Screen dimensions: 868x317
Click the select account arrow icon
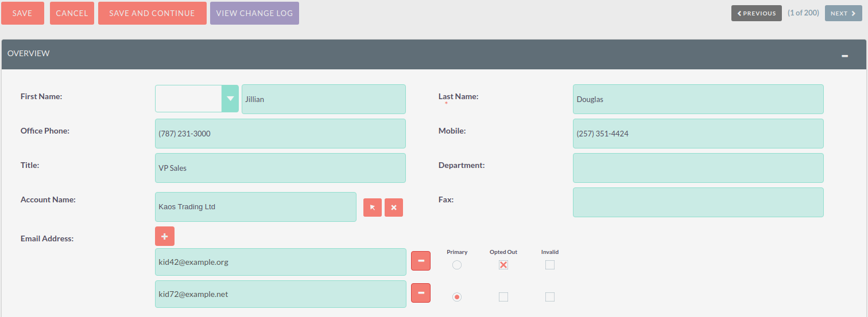click(x=372, y=208)
